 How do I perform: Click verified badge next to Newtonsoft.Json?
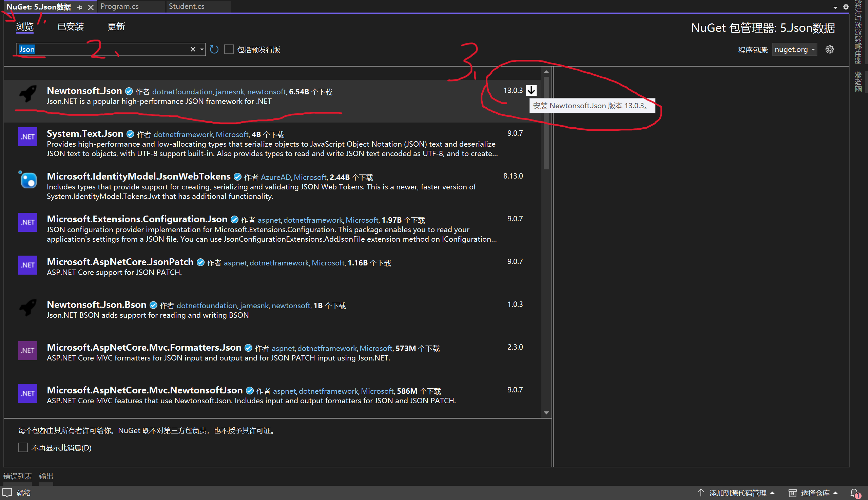[129, 91]
